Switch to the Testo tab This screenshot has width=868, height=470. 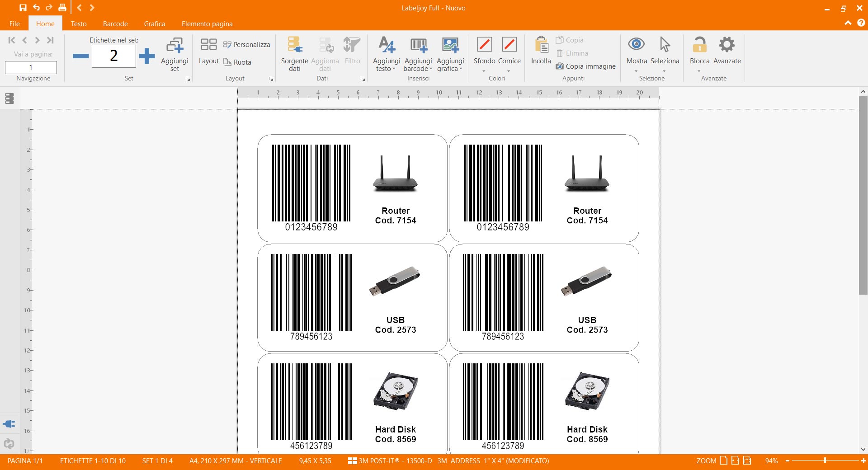coord(79,23)
